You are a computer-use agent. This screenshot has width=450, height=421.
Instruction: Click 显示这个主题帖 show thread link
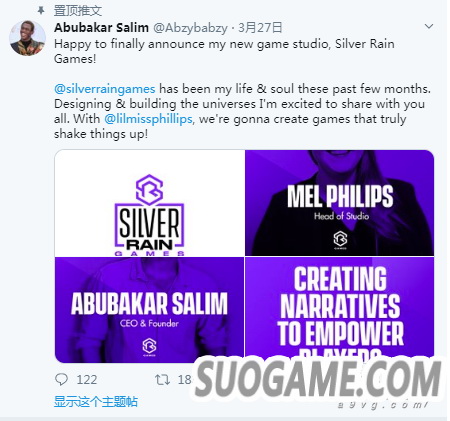[96, 401]
